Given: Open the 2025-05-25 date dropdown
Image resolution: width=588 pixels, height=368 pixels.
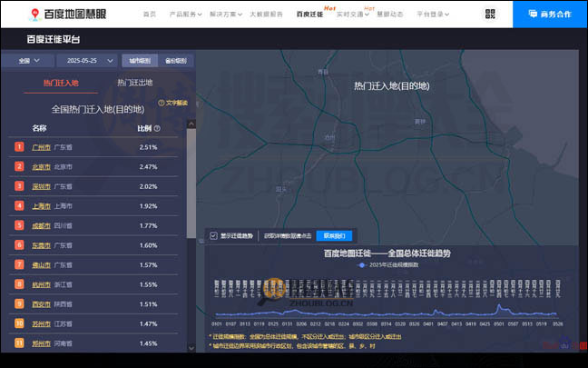Looking at the screenshot, I should (x=87, y=61).
